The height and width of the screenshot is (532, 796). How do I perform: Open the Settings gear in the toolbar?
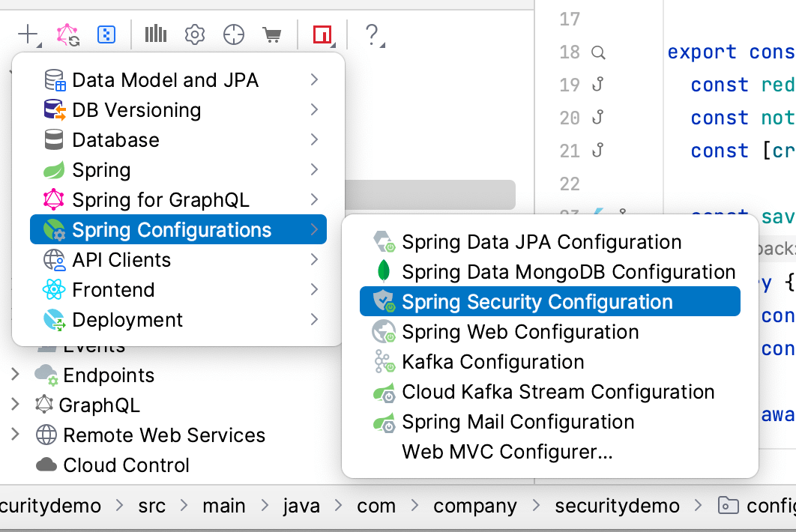[x=194, y=34]
